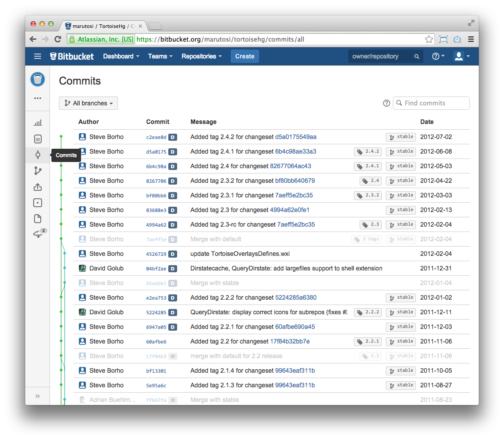Click the screen-frame icon beside the bookmark star
Screen dimensions: 504x440
click(x=443, y=39)
